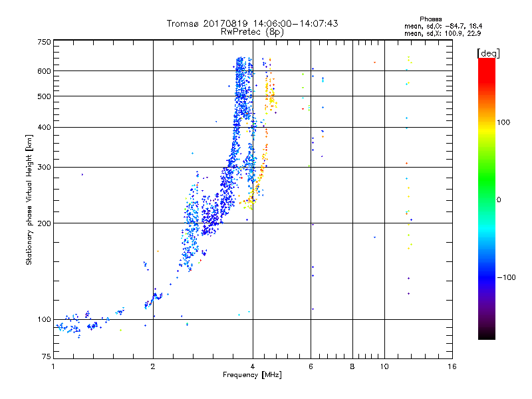This screenshot has width=532, height=399.
Task: Click the orange data point near 9.5 MHz at top
Action: 374,63
